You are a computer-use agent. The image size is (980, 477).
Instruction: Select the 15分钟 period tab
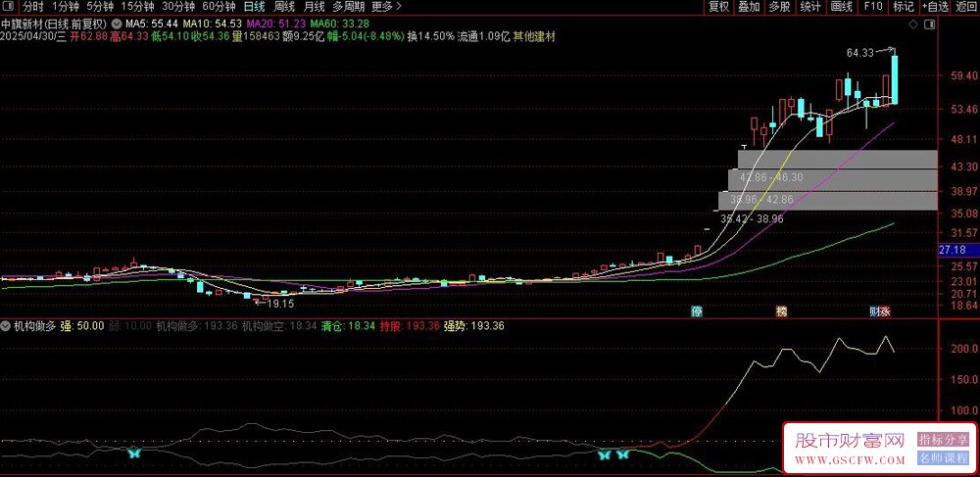click(137, 7)
